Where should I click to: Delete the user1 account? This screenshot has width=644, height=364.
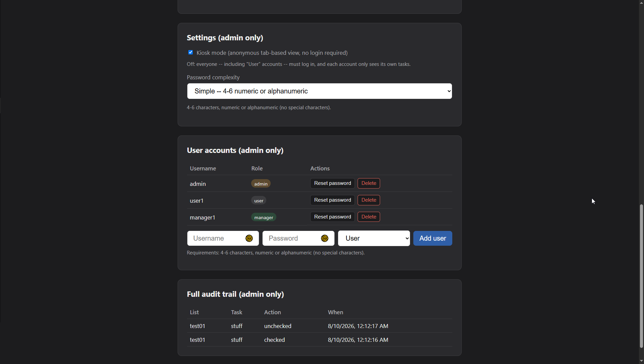coord(369,200)
